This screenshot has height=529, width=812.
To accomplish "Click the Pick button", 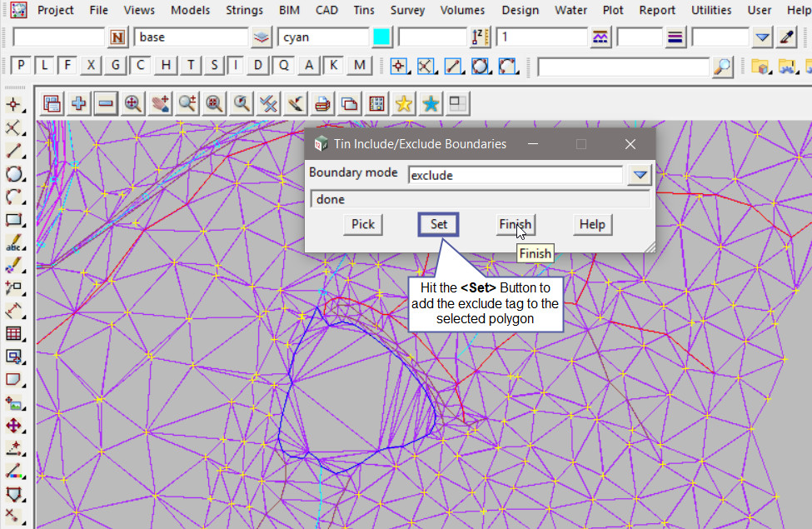I will tap(363, 224).
